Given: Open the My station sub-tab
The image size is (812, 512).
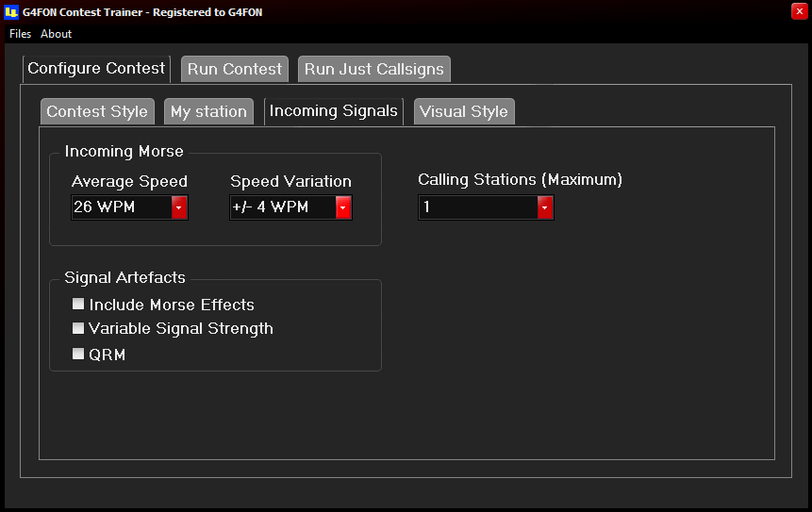Looking at the screenshot, I should [x=208, y=111].
